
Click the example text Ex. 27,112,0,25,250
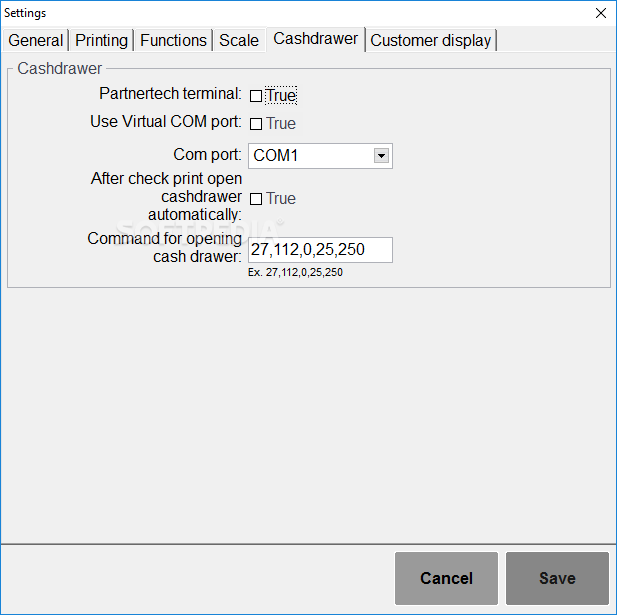click(295, 272)
